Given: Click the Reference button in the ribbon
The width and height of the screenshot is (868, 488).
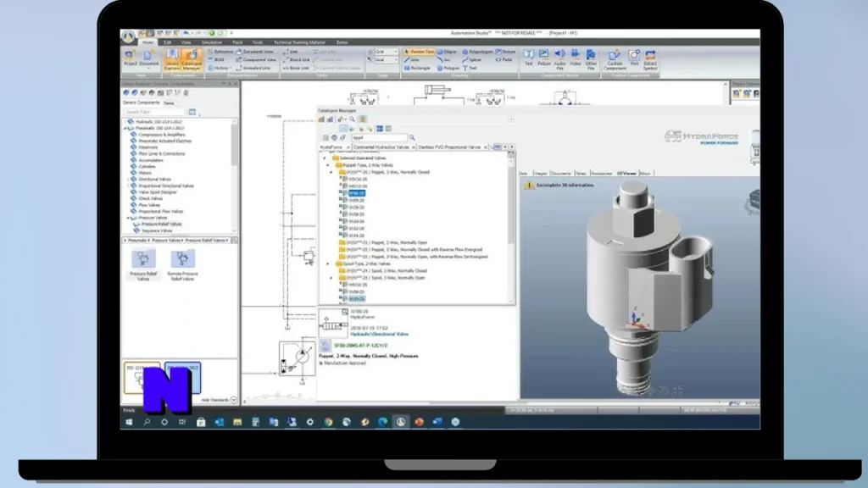Looking at the screenshot, I should [220, 52].
